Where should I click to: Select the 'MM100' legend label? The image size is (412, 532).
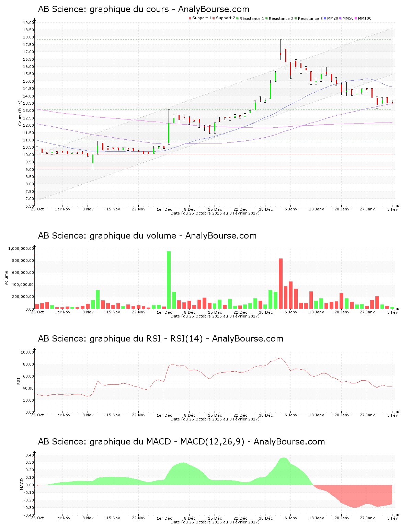(x=365, y=18)
